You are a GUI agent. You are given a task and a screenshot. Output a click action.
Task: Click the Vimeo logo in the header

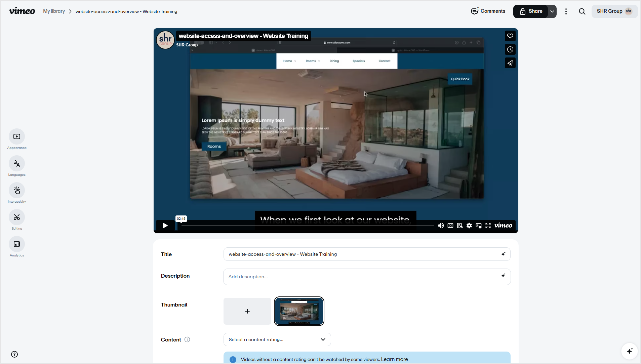(x=22, y=11)
